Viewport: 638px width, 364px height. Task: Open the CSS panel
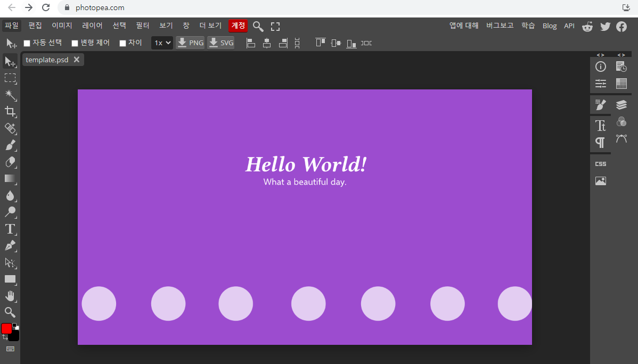(601, 164)
